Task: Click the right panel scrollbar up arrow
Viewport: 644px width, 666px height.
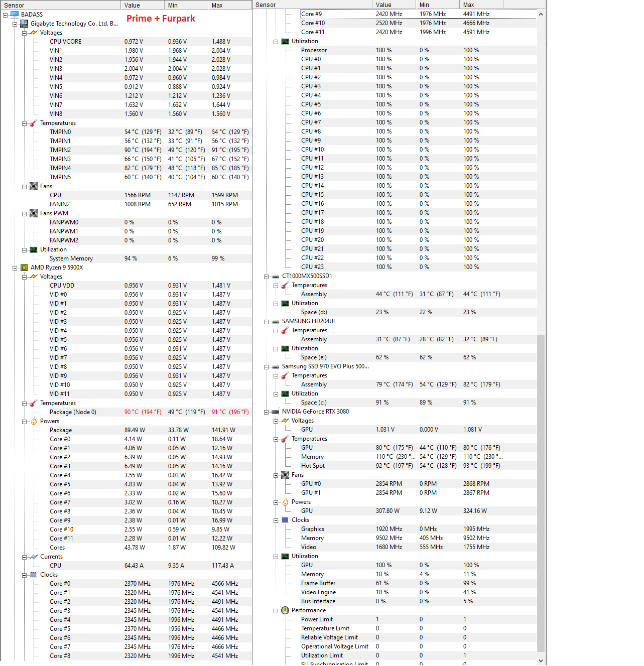Action: tap(541, 14)
